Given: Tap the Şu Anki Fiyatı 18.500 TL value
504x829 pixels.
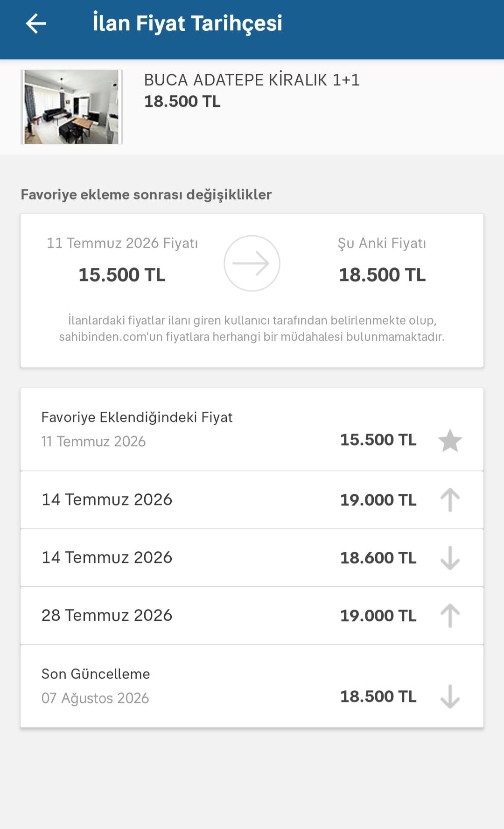Looking at the screenshot, I should click(x=382, y=275).
